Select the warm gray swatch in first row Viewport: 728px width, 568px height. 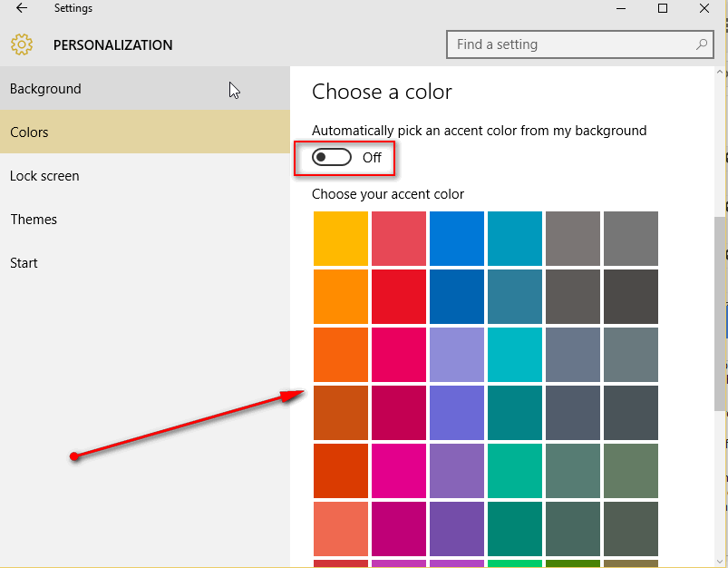(573, 239)
